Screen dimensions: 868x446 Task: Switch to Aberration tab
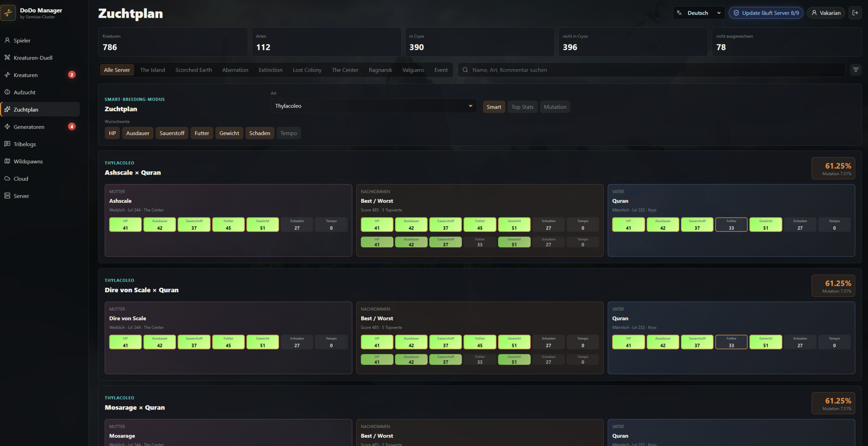click(x=235, y=70)
